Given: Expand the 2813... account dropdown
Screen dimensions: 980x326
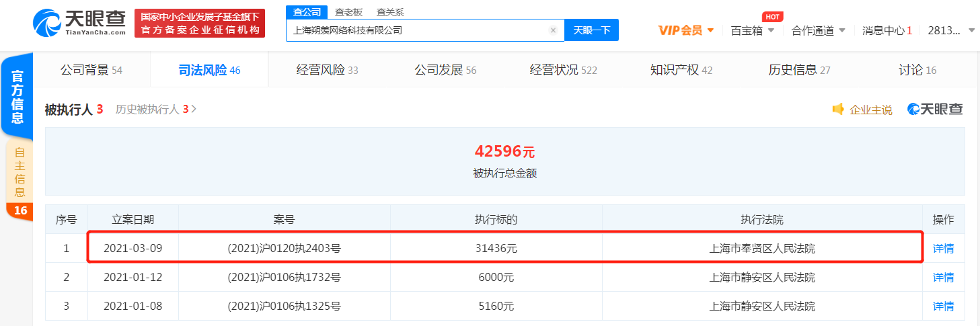Looking at the screenshot, I should tap(951, 30).
